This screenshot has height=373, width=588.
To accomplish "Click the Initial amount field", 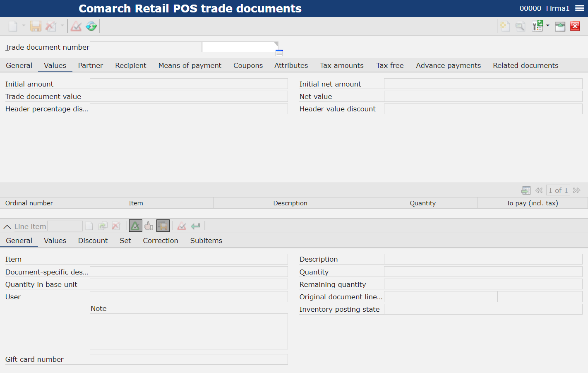I will coord(189,84).
